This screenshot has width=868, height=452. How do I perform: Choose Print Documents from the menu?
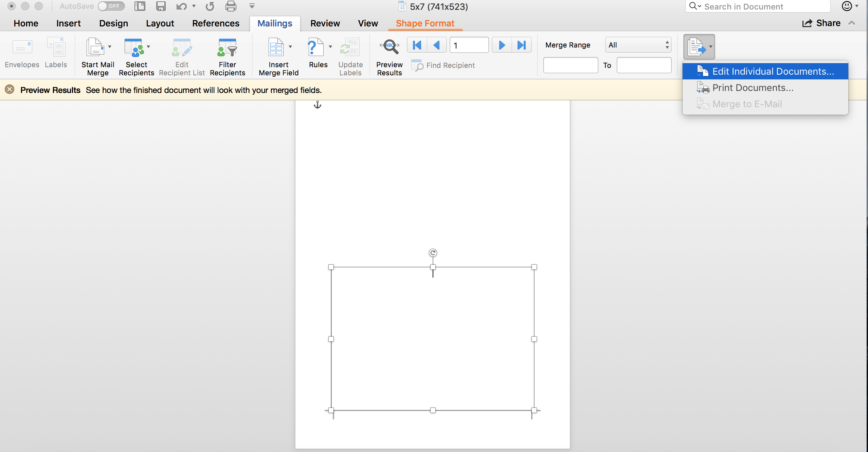pos(765,88)
